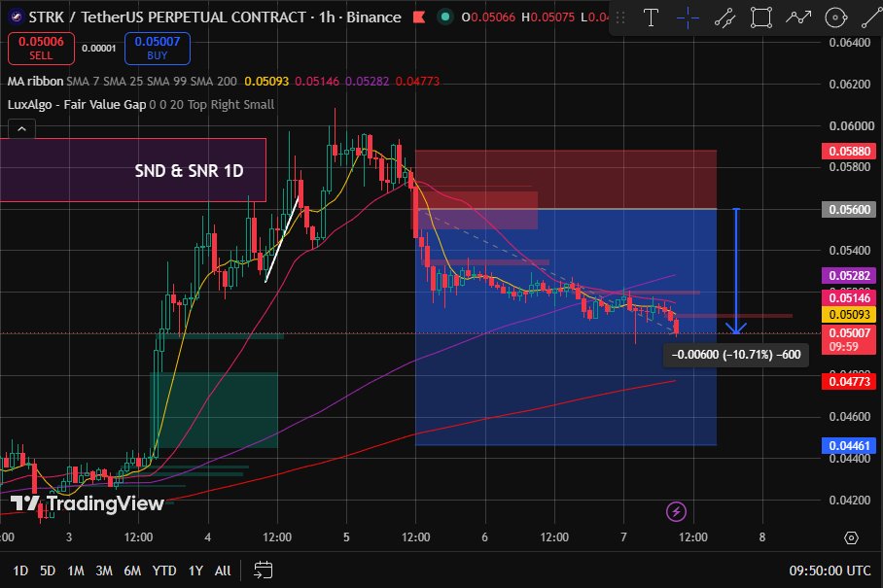Click the 0.05600 entry price label
This screenshot has width=883, height=588.
pyautogui.click(x=849, y=209)
